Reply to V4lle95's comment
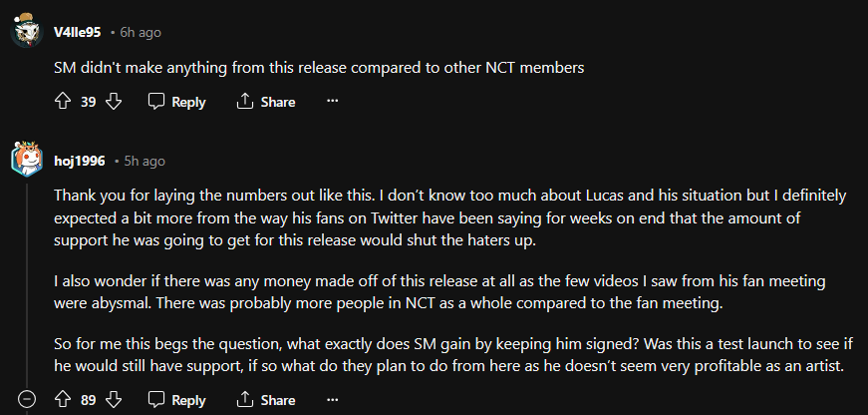Viewport: 868px width, 415px height. click(x=176, y=102)
